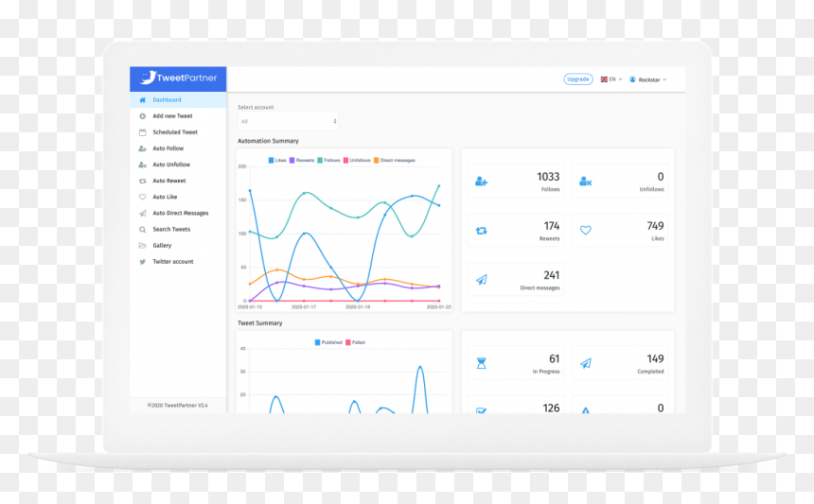The image size is (814, 504).
Task: Click the Likes card heart icon
Action: coord(585,230)
